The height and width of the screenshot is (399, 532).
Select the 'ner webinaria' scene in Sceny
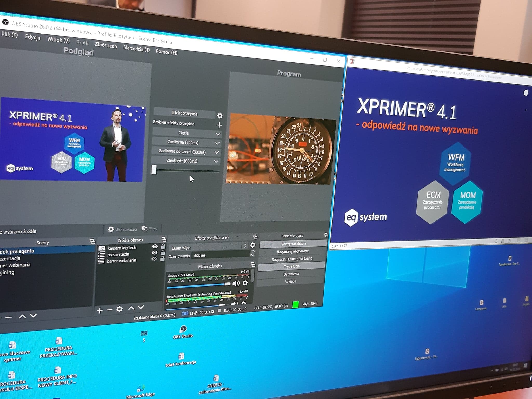16,265
